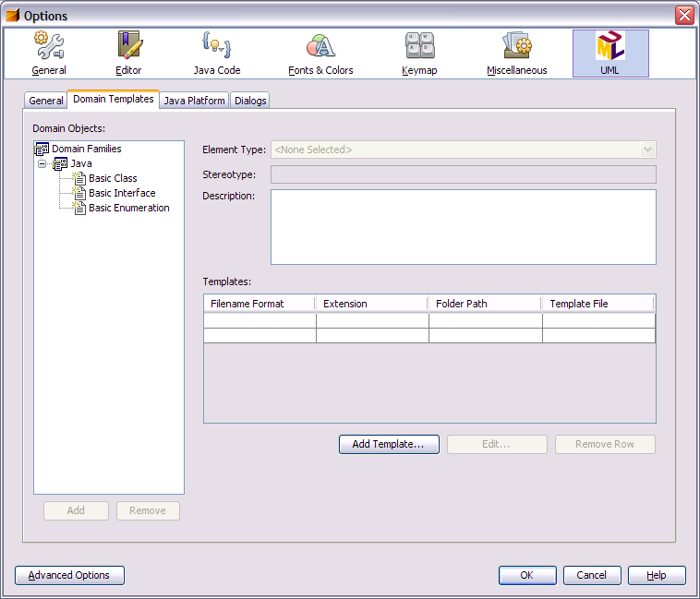
Task: Select the Java tree item label
Action: pyautogui.click(x=81, y=163)
